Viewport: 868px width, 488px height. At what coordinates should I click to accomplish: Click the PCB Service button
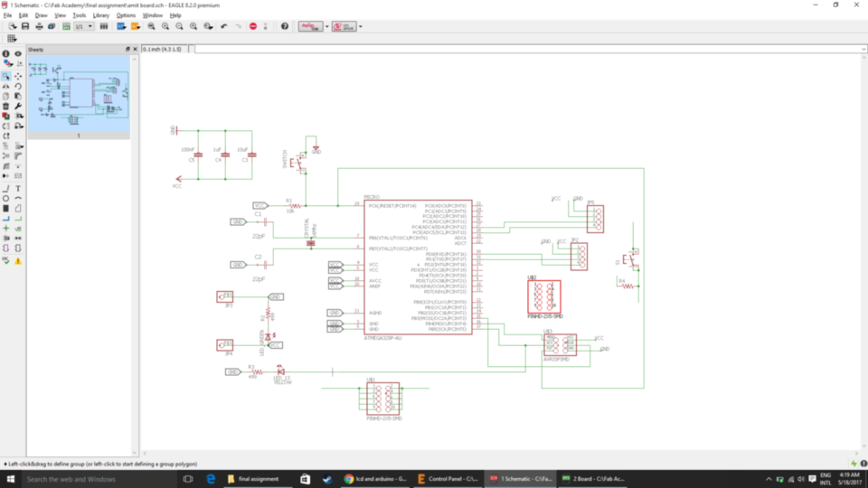[x=344, y=26]
